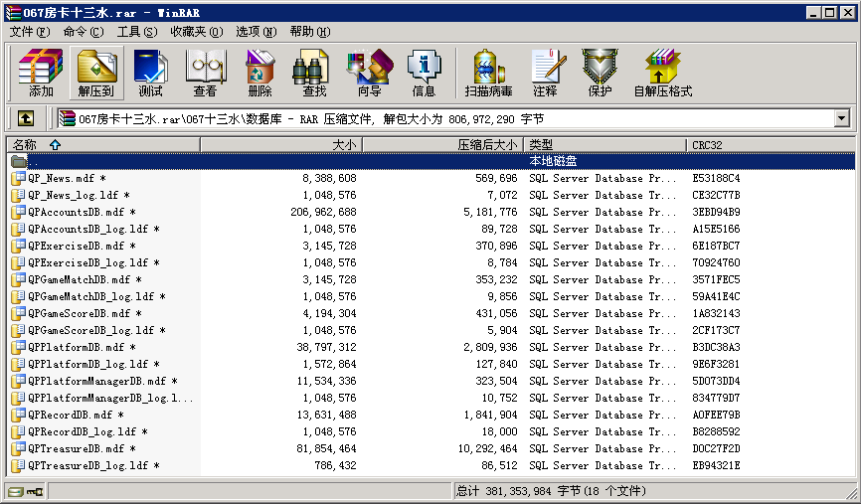Click the 删除 (Delete) toolbar icon
This screenshot has height=504, width=861.
pyautogui.click(x=259, y=73)
